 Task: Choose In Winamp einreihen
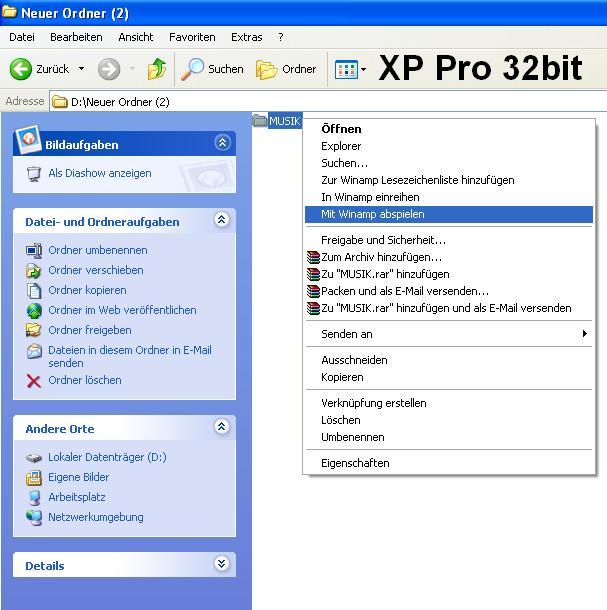449,197
